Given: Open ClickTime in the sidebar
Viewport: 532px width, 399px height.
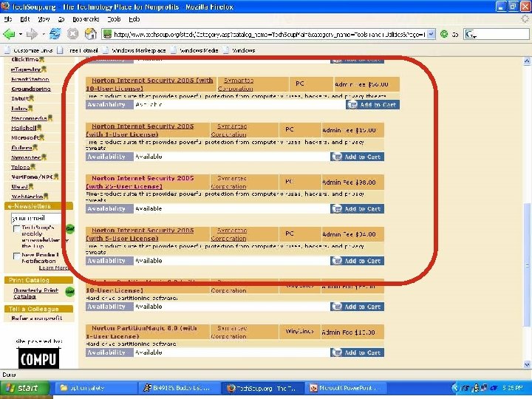Looking at the screenshot, I should tap(25, 59).
